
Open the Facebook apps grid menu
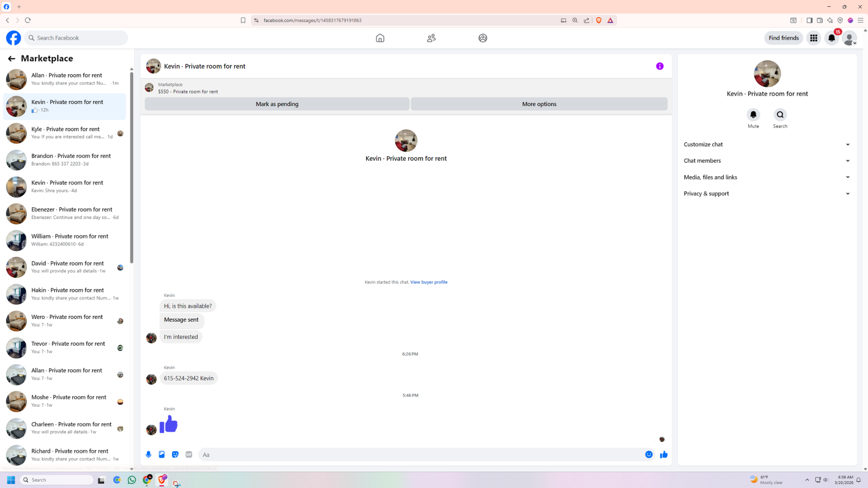[x=813, y=38]
